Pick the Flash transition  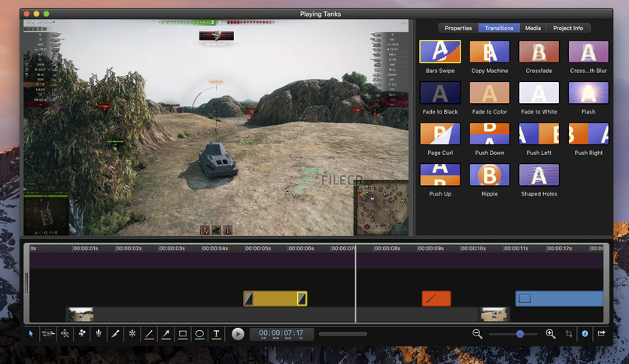588,93
